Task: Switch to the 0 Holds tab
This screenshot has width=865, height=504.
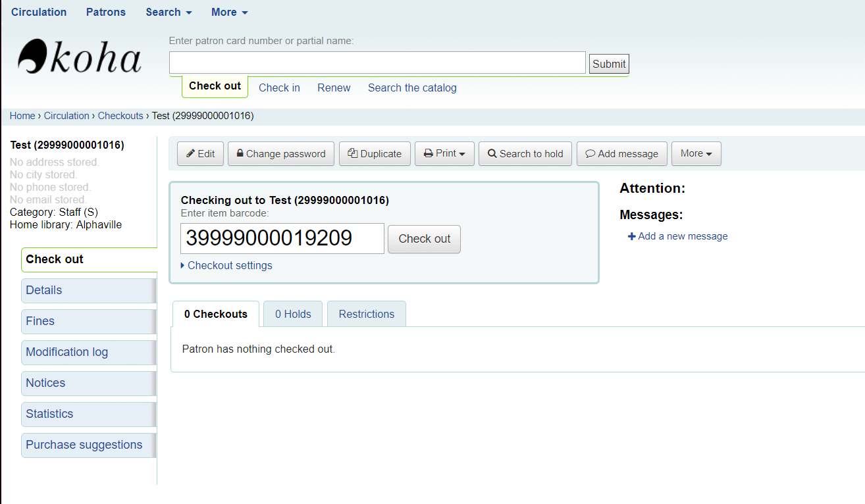Action: [x=293, y=314]
